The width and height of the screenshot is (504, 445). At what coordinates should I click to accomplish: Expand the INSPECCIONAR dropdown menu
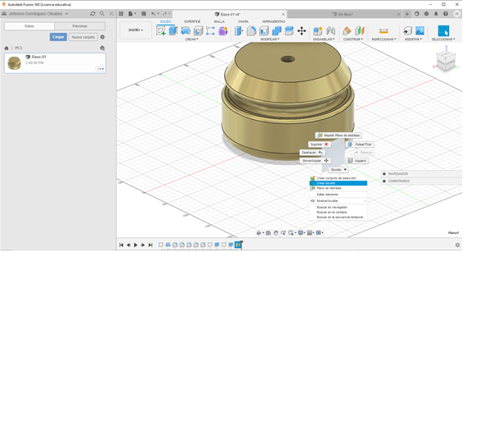384,39
